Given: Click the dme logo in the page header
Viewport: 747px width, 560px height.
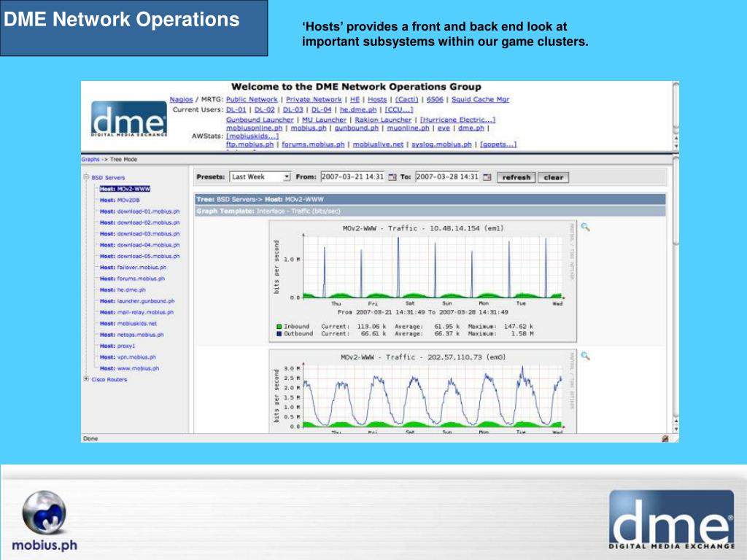Looking at the screenshot, I should pos(128,119).
